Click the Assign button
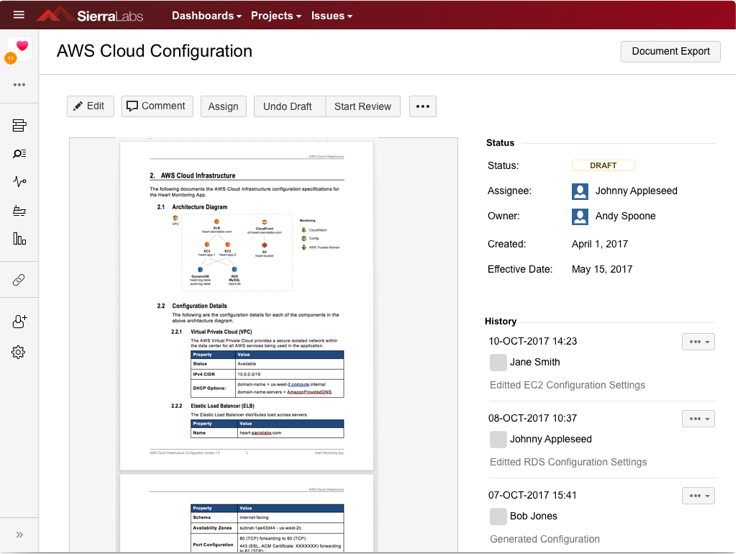736x554 pixels. coord(223,107)
